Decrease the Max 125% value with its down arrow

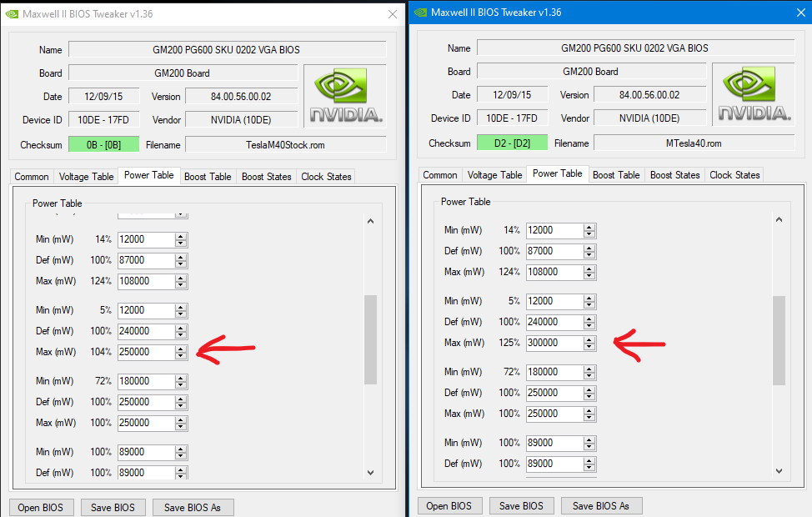pos(589,347)
